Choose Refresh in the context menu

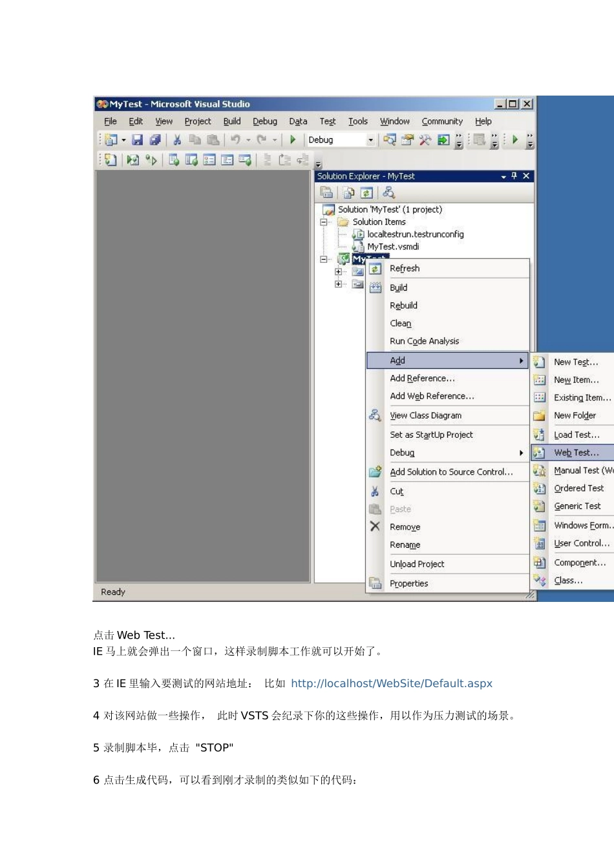point(448,269)
